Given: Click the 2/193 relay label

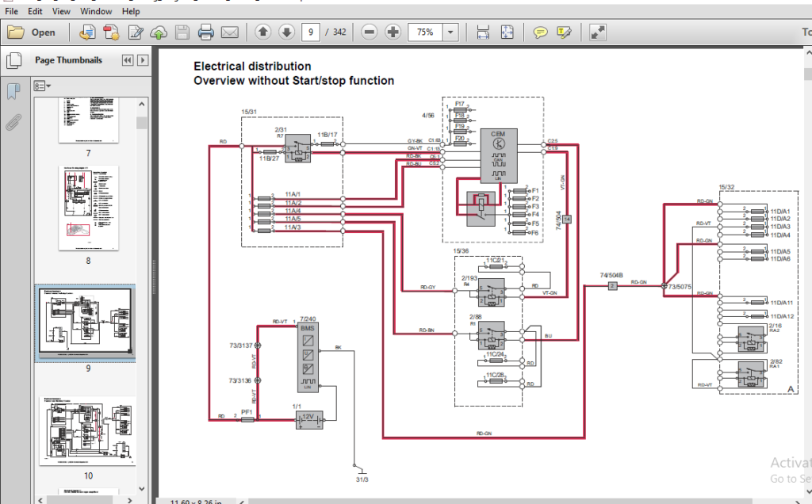Looking at the screenshot, I should tap(469, 278).
